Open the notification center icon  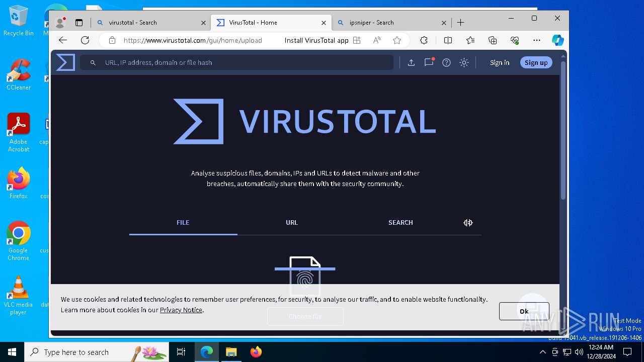tap(627, 352)
